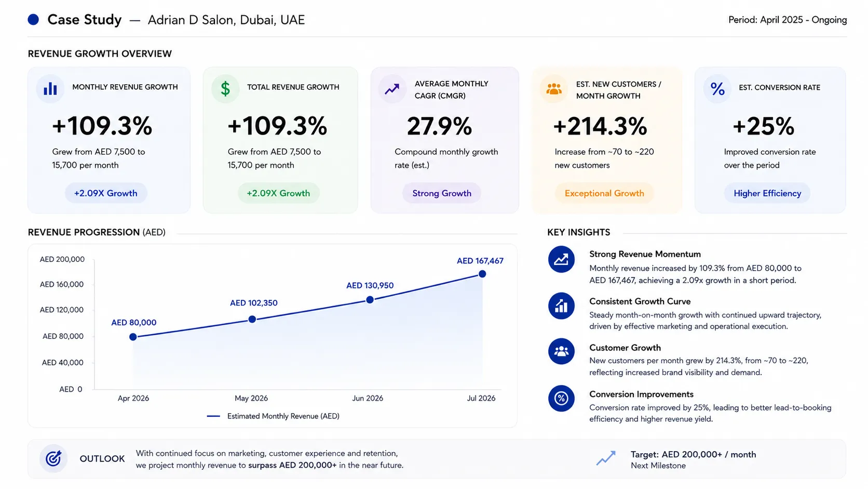Click the Strong Revenue Momentum chart icon

point(561,259)
